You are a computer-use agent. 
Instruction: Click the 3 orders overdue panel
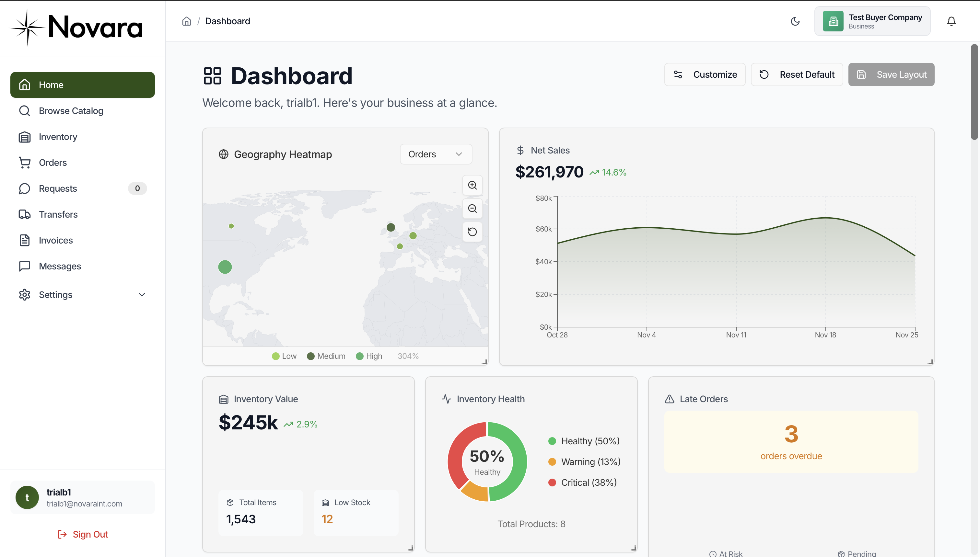(791, 442)
